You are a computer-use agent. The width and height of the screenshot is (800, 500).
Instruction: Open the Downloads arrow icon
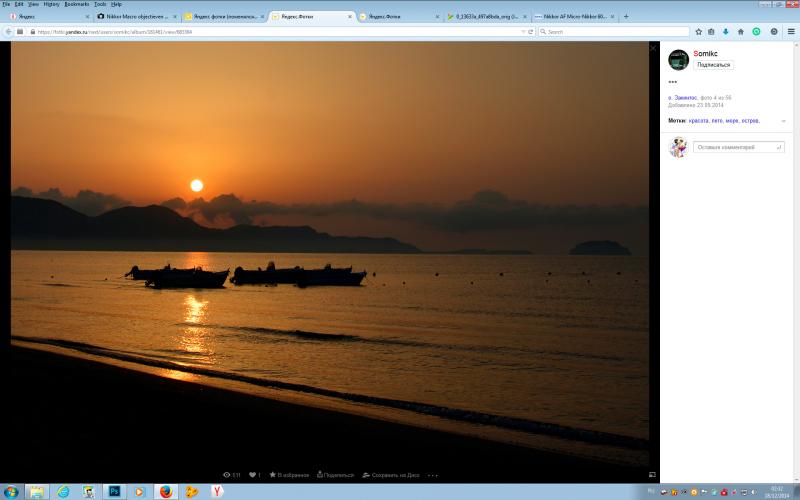coord(726,32)
